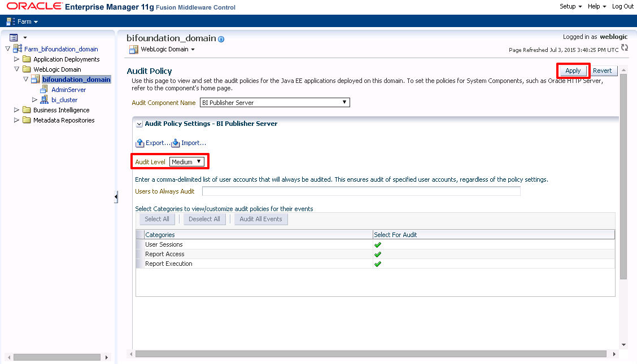This screenshot has height=364, width=637.
Task: Click the Farm icon in blue bar
Action: (x=11, y=21)
